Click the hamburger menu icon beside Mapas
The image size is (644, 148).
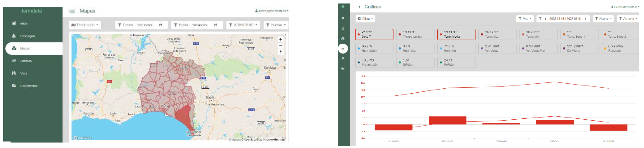point(72,11)
